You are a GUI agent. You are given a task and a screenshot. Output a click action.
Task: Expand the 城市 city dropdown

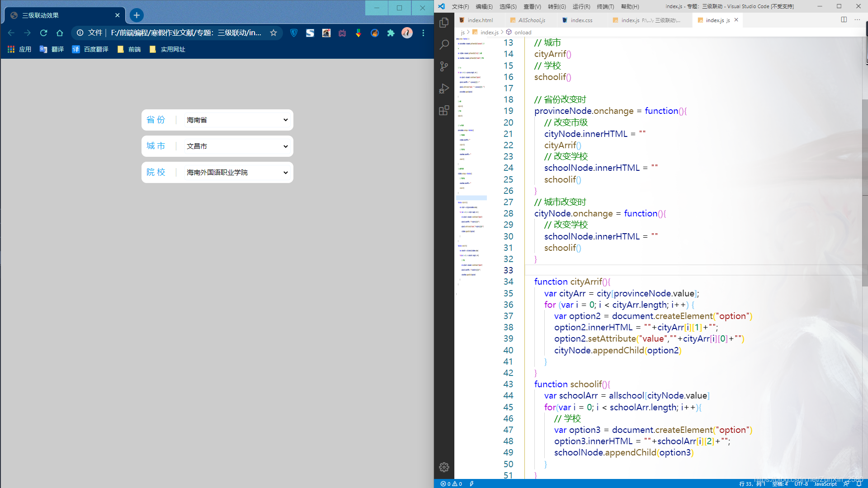coord(237,146)
